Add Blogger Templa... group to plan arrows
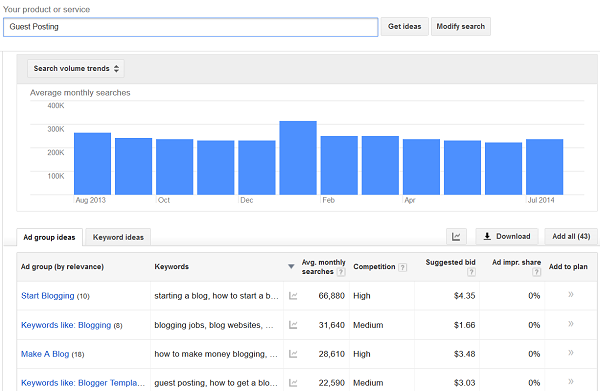 tap(571, 381)
